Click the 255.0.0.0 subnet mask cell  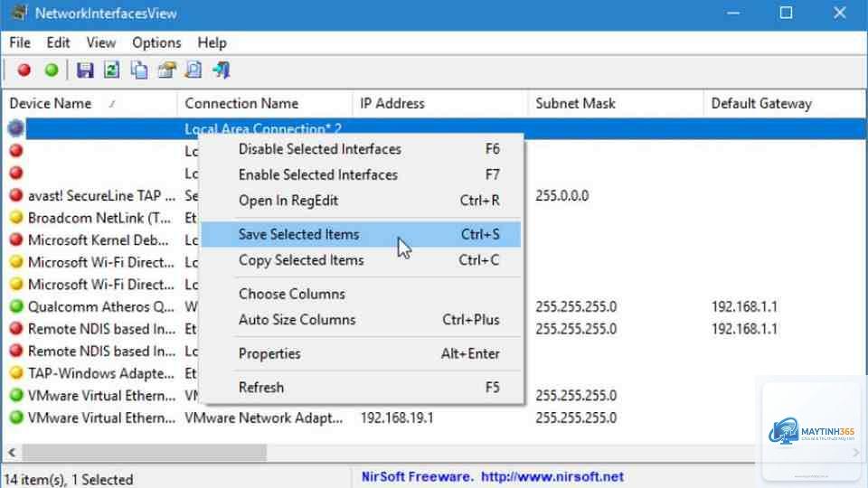561,195
